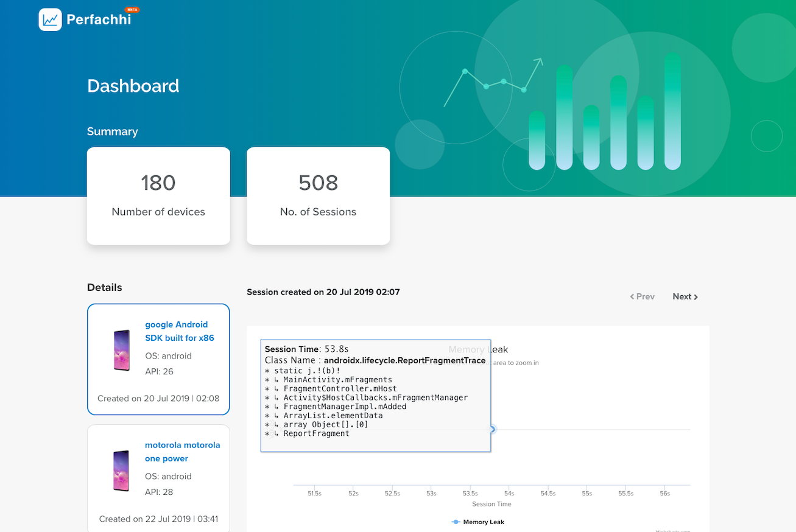Toggle the Memory Leak legend item
This screenshot has height=532, width=796.
[x=478, y=522]
